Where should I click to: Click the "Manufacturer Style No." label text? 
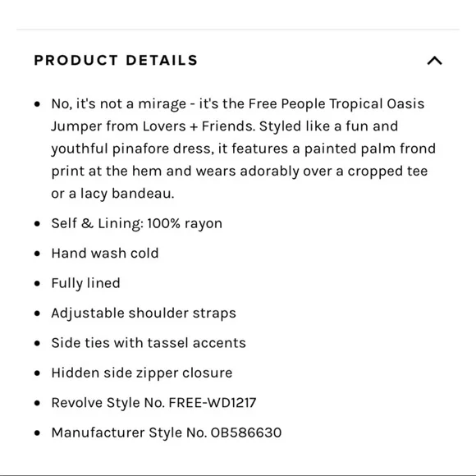(x=129, y=433)
